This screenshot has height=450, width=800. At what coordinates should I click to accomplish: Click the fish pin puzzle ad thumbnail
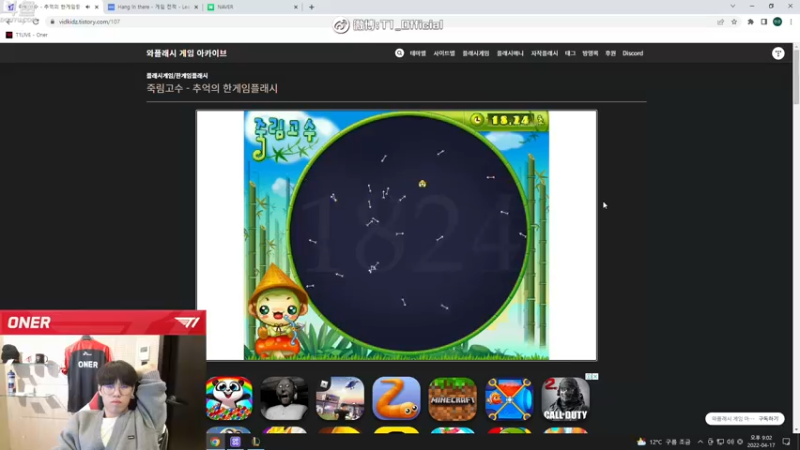tap(509, 398)
